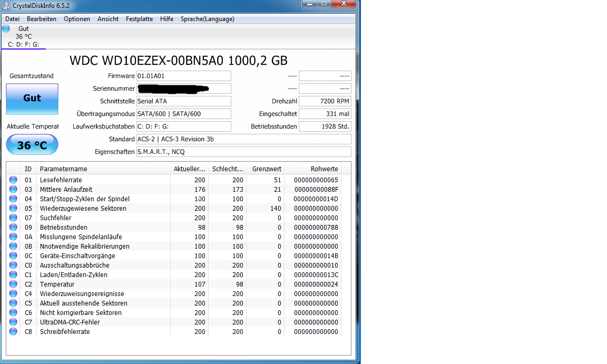Click the status icon for Nnotwendige Rekalibrierungen
Image resolution: width=607 pixels, height=364 pixels.
[13, 246]
